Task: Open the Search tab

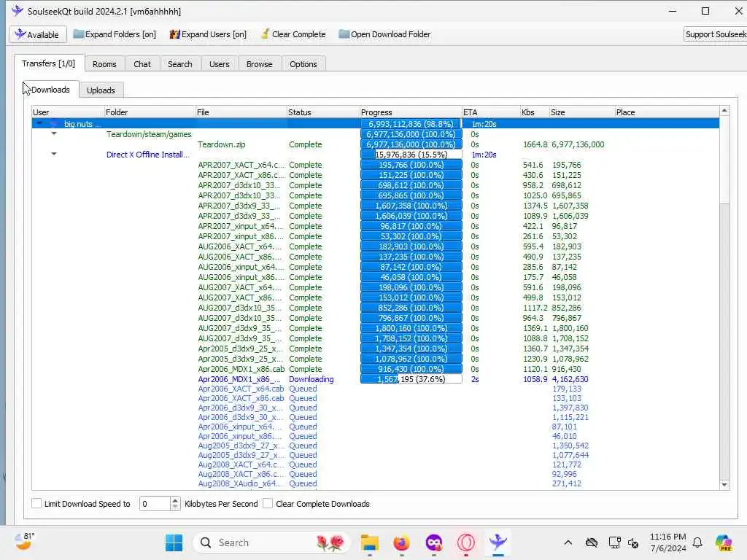Action: pos(179,64)
